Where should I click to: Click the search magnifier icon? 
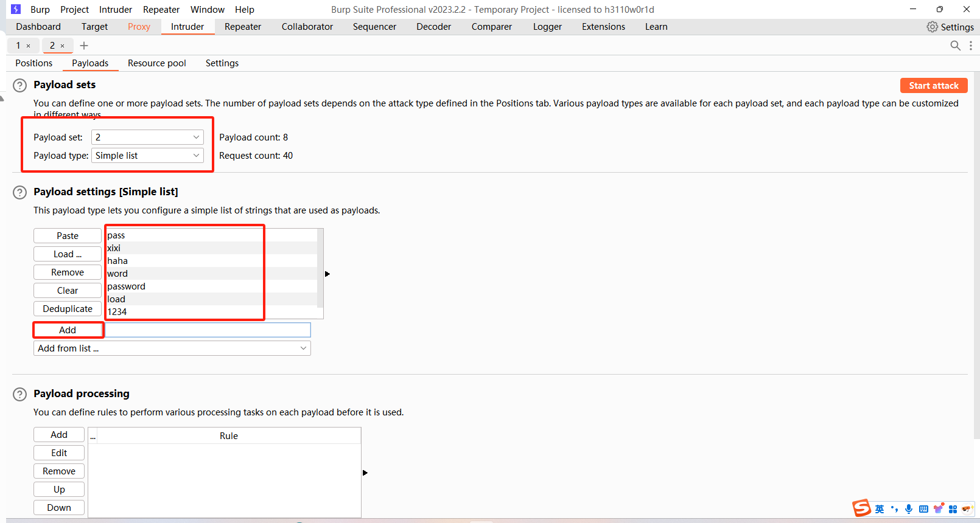click(955, 46)
